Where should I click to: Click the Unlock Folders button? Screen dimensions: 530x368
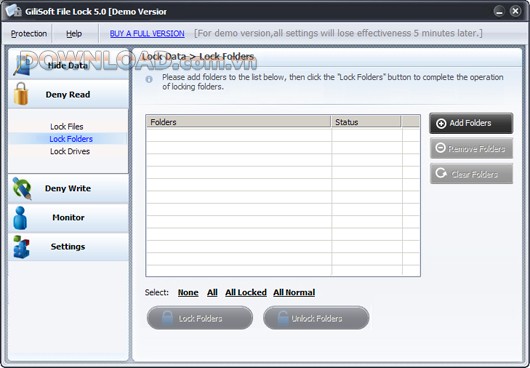(x=316, y=318)
